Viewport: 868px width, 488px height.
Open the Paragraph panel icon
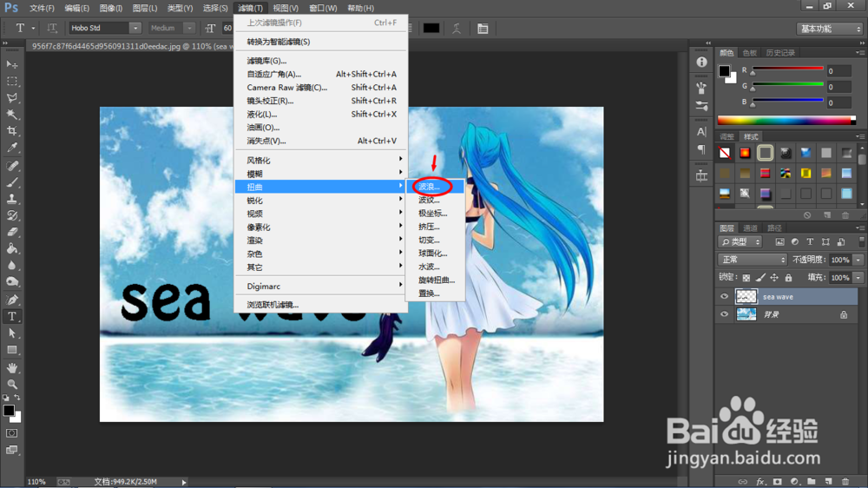tap(701, 149)
